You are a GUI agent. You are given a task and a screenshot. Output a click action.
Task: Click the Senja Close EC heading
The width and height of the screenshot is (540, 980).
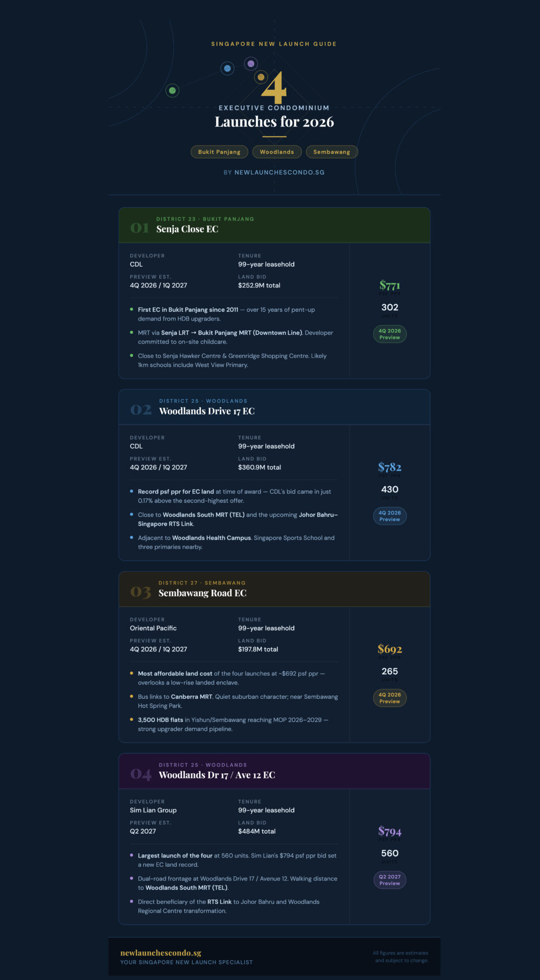pyautogui.click(x=187, y=229)
